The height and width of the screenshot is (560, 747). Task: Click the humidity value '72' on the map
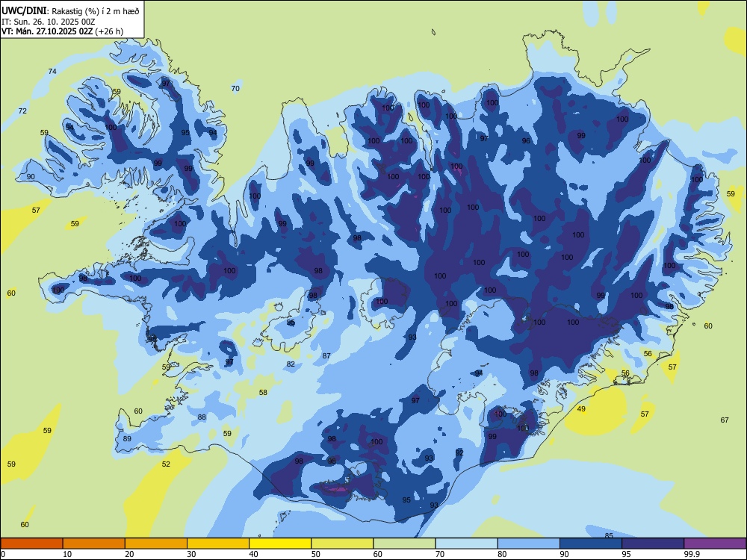(x=22, y=111)
